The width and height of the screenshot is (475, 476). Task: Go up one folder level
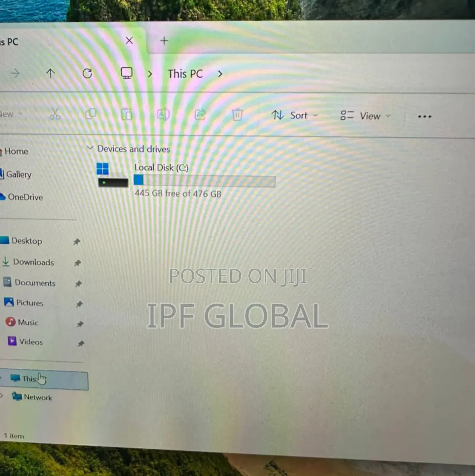[51, 73]
